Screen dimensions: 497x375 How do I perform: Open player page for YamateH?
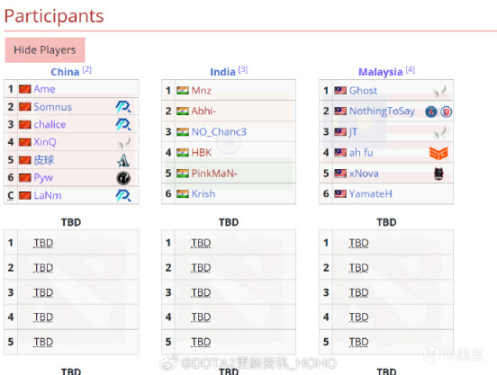point(370,194)
